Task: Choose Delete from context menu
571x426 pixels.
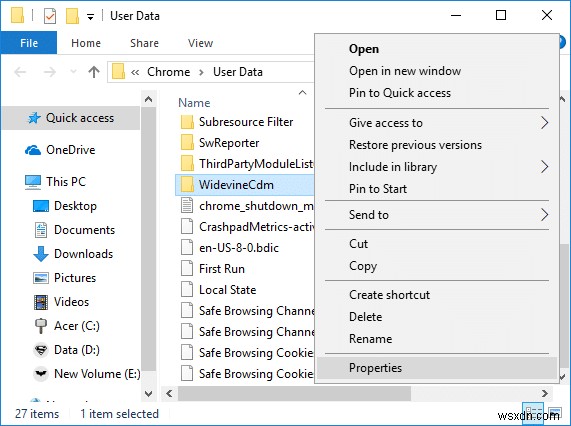Action: pyautogui.click(x=437, y=317)
